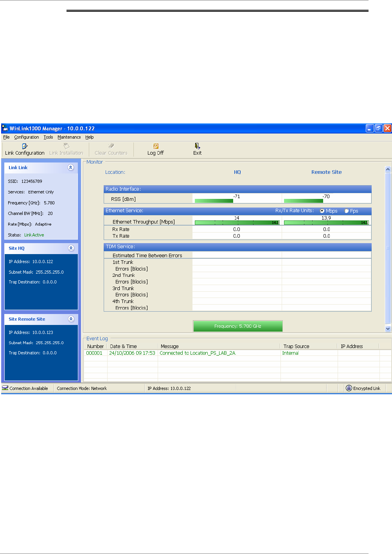The image size is (392, 554).
Task: Click the 1st Trunk row label
Action: 123,262
